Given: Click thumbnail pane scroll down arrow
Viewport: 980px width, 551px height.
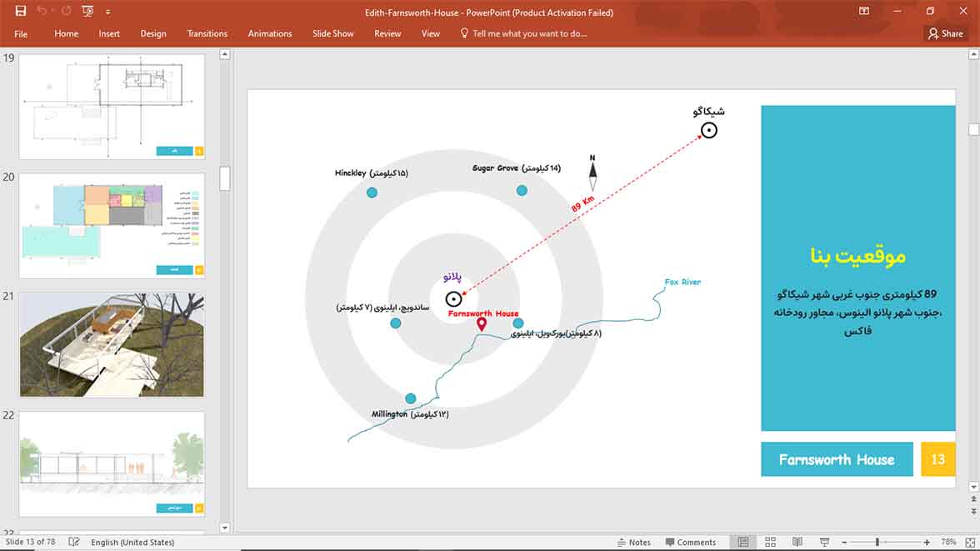Looking at the screenshot, I should point(224,528).
